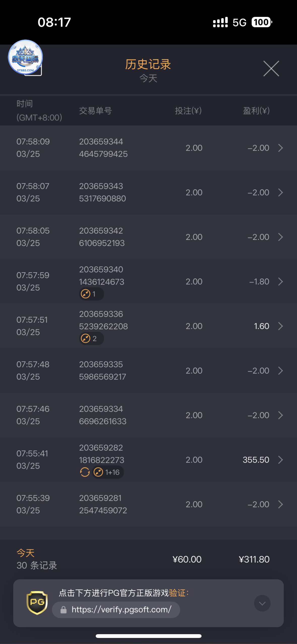
Task: Close the 历史记录 history panel
Action: (271, 68)
